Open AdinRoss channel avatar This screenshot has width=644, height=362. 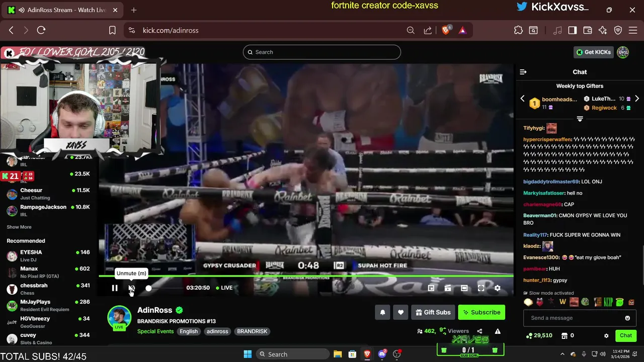[119, 317]
